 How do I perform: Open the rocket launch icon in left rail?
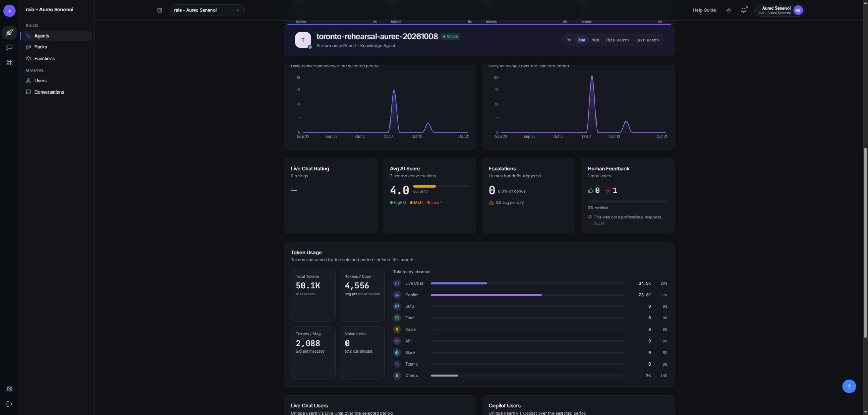10,32
